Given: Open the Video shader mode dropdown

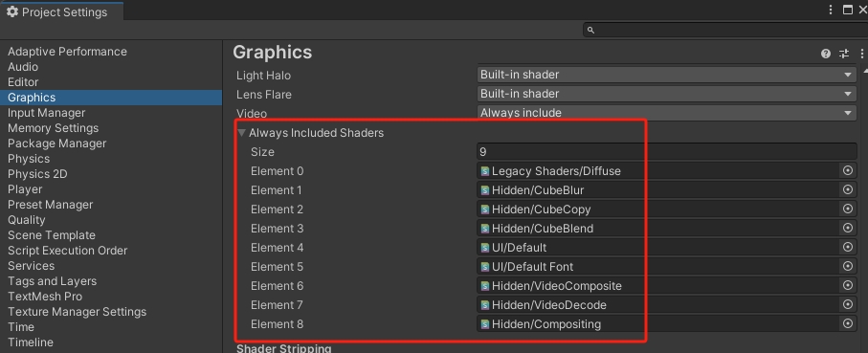Looking at the screenshot, I should pyautogui.click(x=666, y=113).
